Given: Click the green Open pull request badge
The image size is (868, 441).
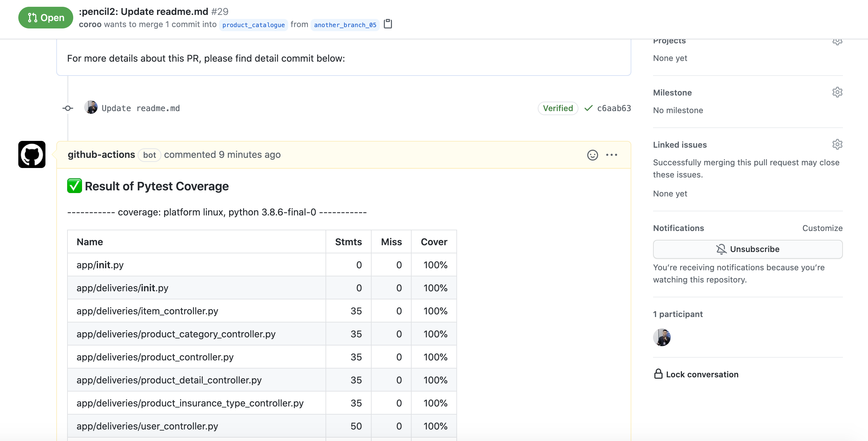Looking at the screenshot, I should pos(45,18).
